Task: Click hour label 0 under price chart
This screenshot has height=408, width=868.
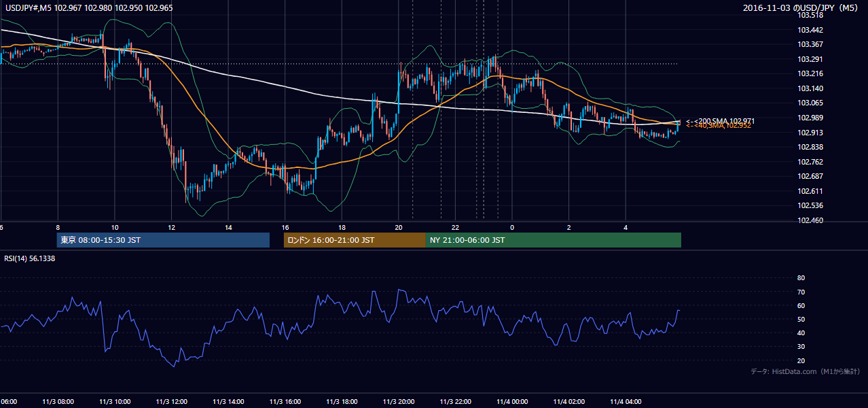Action: coord(513,227)
